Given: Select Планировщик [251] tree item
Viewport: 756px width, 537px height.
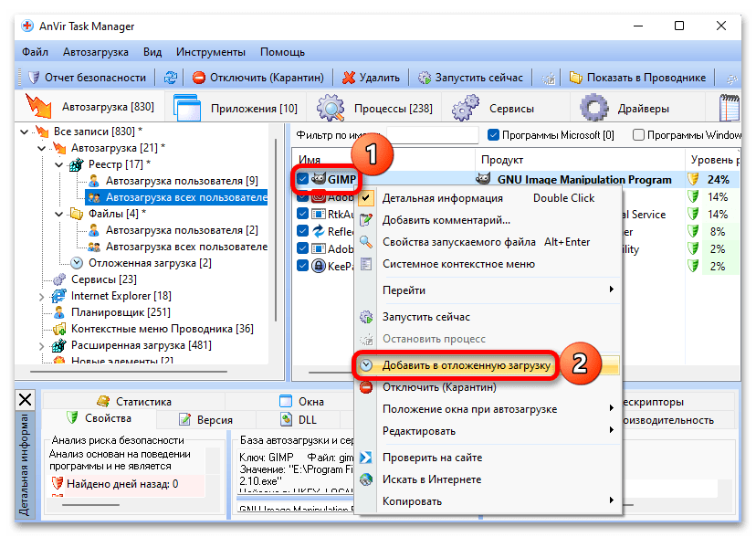Looking at the screenshot, I should 121,312.
